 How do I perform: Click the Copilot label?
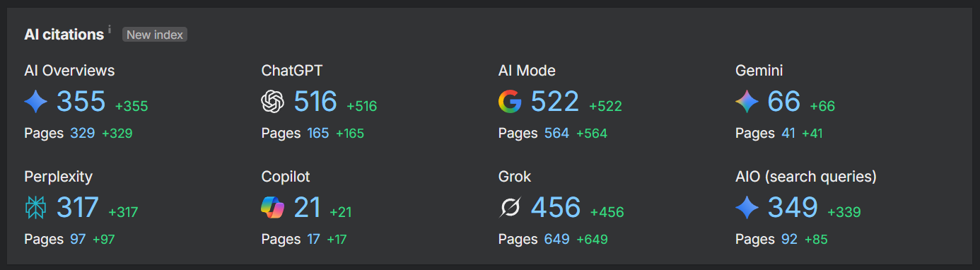click(x=286, y=177)
